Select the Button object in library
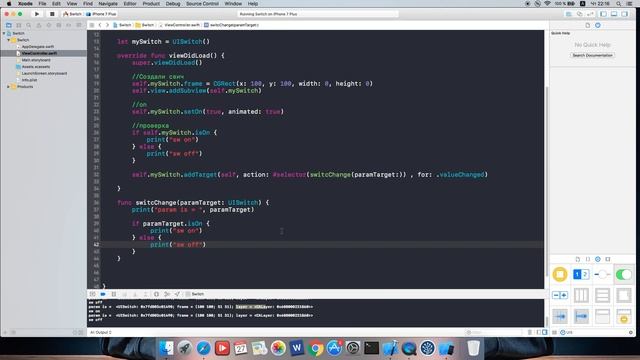Image resolution: width=640 pixels, height=360 pixels. click(560, 274)
